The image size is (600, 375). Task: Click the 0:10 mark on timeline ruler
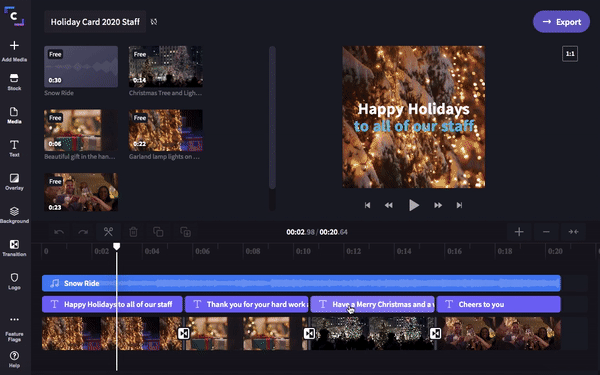pyautogui.click(x=303, y=251)
